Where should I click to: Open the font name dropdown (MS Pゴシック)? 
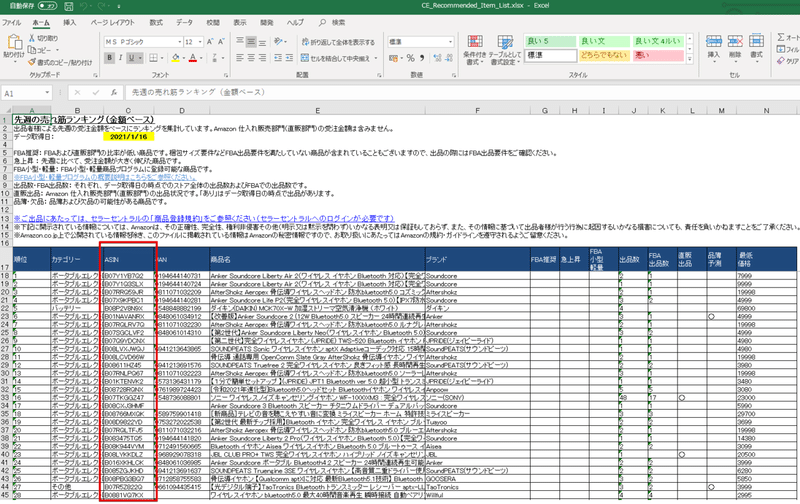click(x=180, y=42)
